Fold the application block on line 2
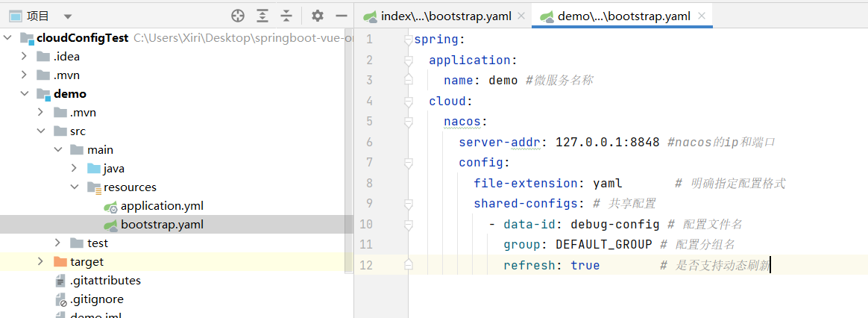 (x=409, y=60)
